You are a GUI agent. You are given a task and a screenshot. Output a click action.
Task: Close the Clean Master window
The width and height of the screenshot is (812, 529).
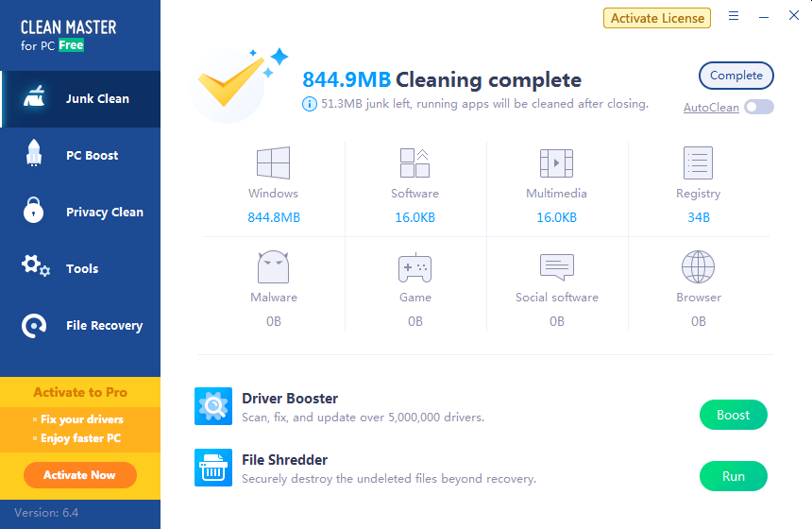coord(794,15)
